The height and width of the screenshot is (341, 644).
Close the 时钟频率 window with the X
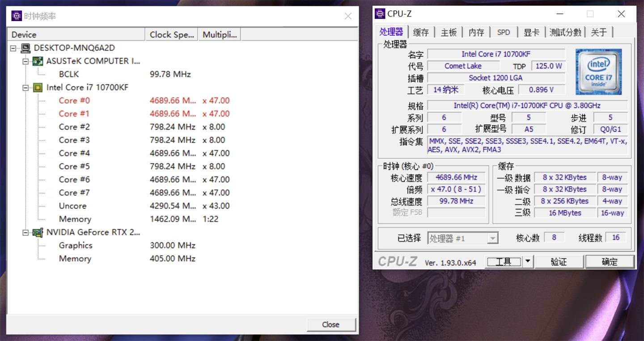point(348,17)
